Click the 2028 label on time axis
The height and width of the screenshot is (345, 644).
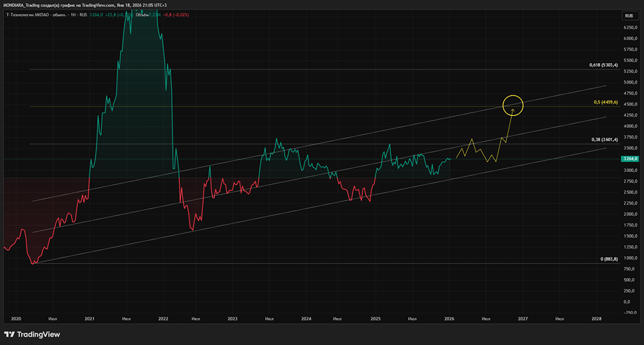[x=596, y=318]
